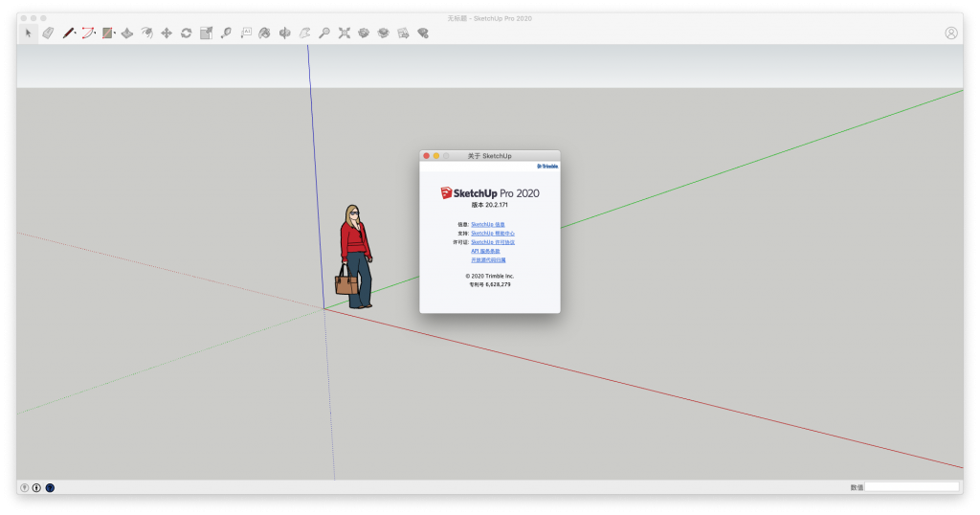The width and height of the screenshot is (980, 515).
Task: Click the Trimble logo in About dialog
Action: click(547, 167)
